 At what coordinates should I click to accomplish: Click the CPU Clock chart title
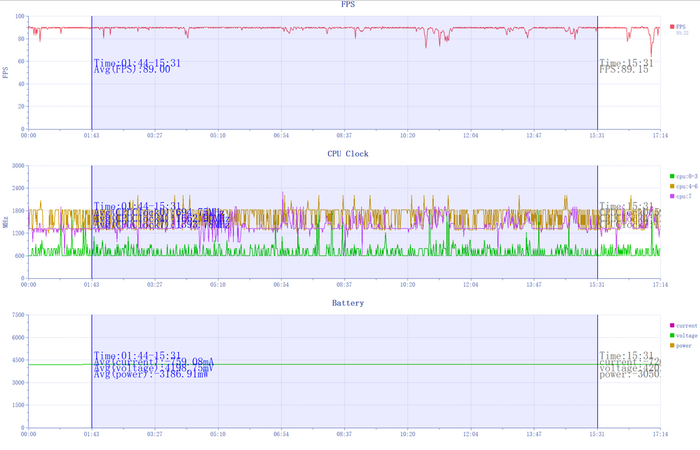click(x=348, y=154)
